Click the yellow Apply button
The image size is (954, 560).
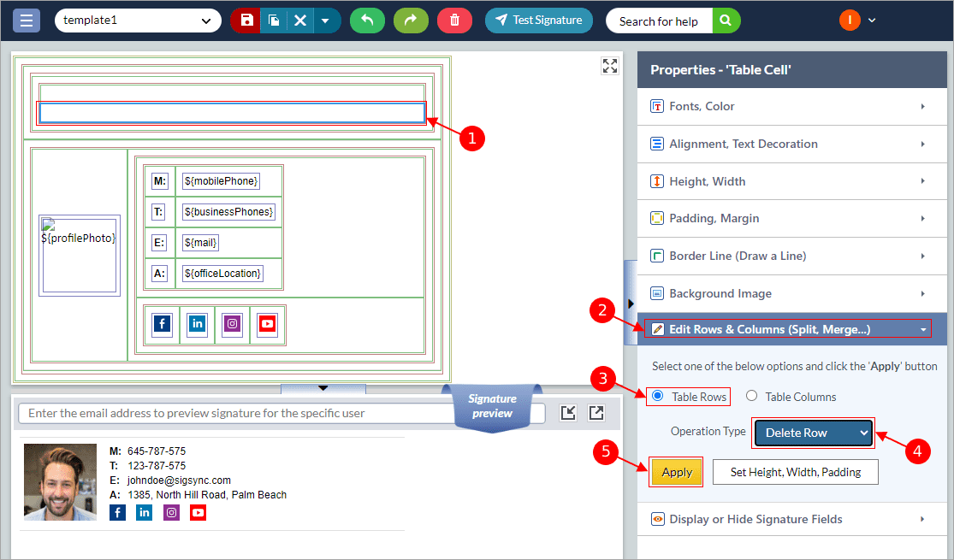[x=677, y=472]
